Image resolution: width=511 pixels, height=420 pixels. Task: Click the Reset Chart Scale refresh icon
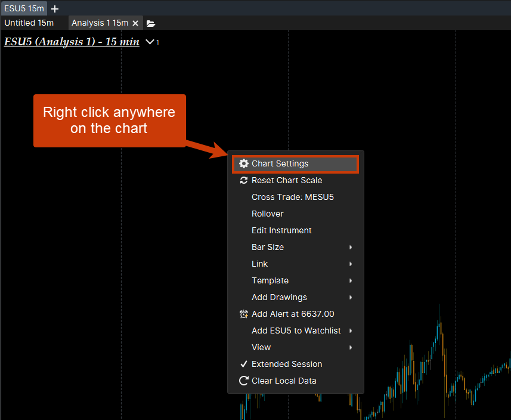tap(243, 180)
